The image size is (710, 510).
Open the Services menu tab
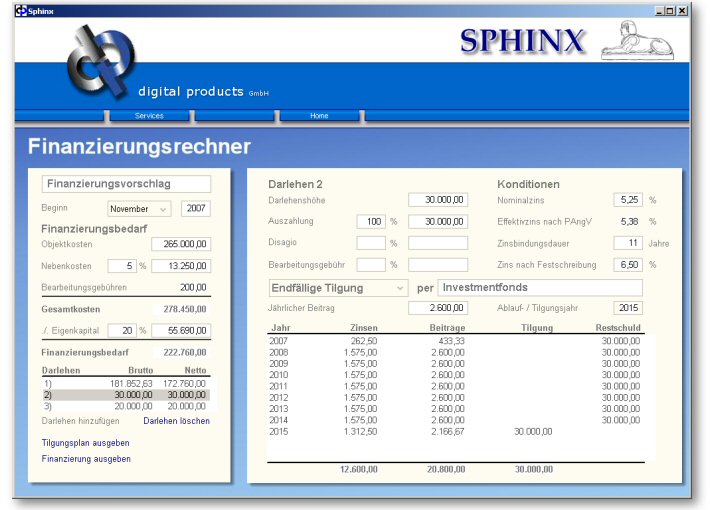pyautogui.click(x=149, y=116)
